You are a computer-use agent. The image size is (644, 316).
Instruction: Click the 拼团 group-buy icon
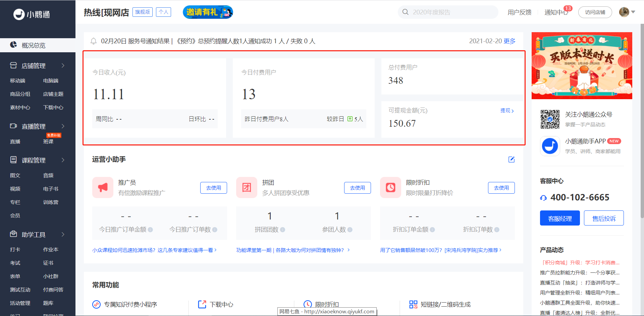pos(247,188)
